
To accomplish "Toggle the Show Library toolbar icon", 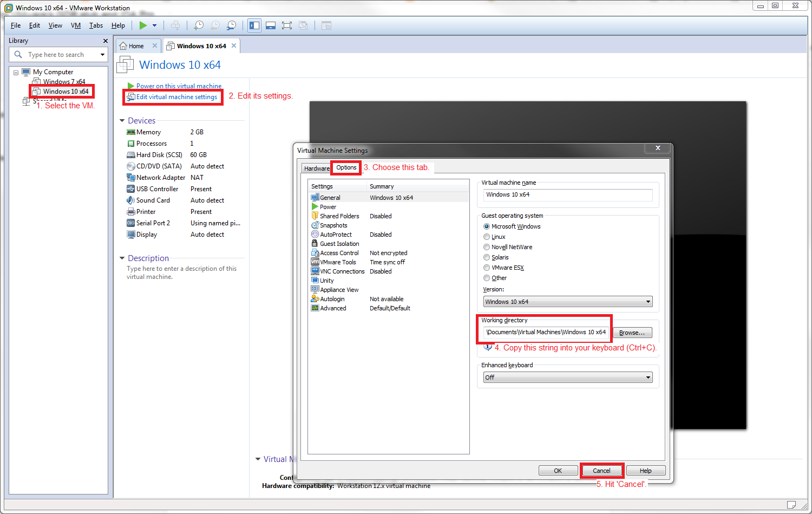I will point(254,25).
